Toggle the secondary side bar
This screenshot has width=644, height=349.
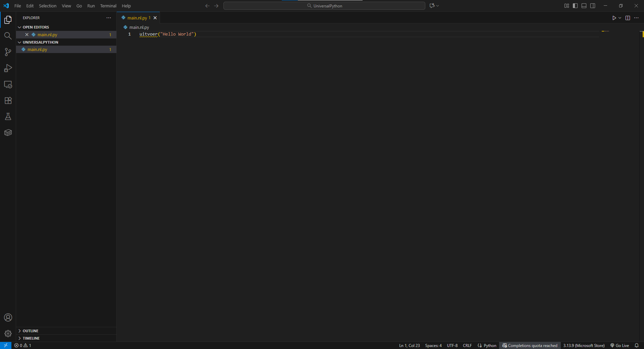pos(593,5)
